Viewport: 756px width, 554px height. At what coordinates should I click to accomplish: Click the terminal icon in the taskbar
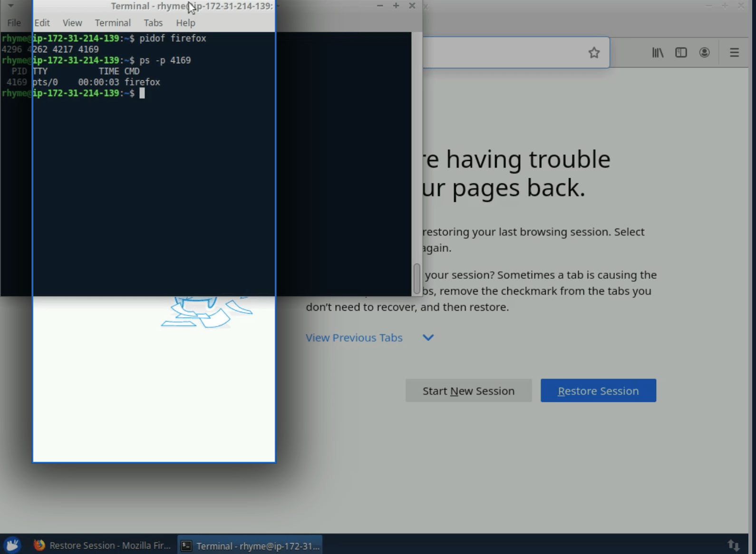click(186, 546)
